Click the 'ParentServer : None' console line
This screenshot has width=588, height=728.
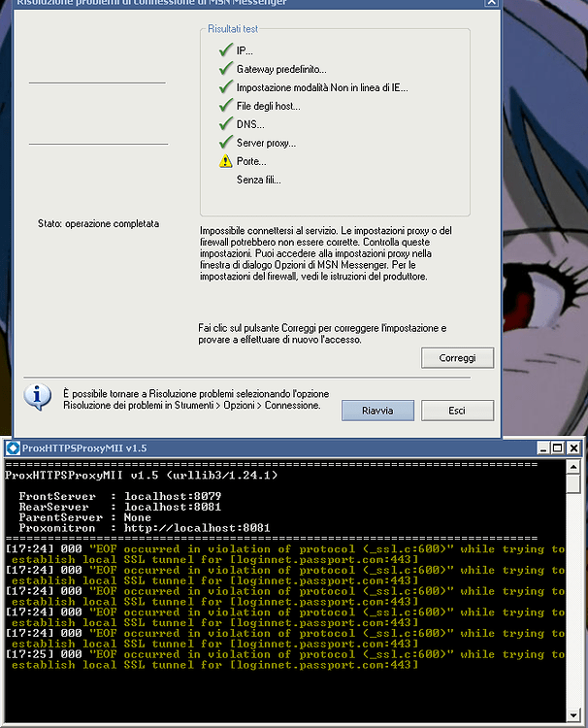pos(85,517)
